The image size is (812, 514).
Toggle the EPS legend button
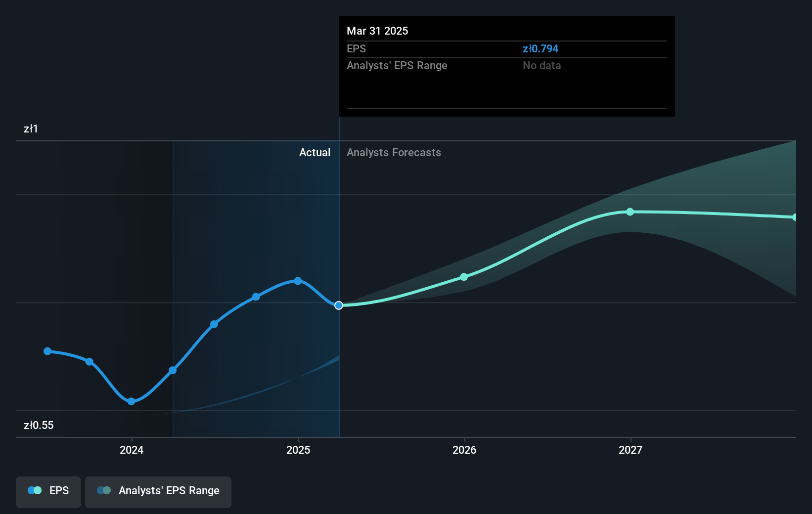pos(48,492)
